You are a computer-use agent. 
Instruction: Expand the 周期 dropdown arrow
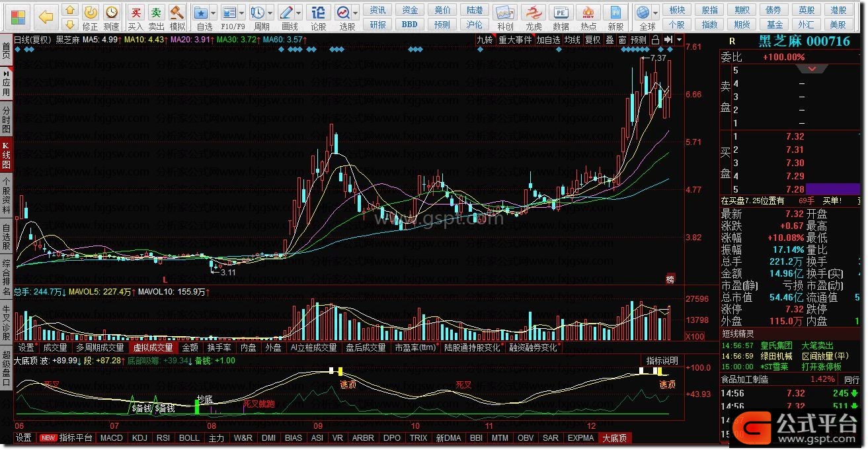pyautogui.click(x=271, y=13)
